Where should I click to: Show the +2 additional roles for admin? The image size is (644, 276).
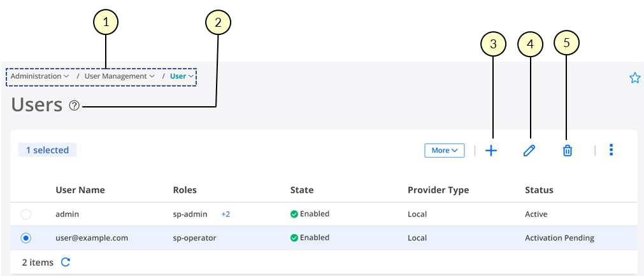point(225,214)
